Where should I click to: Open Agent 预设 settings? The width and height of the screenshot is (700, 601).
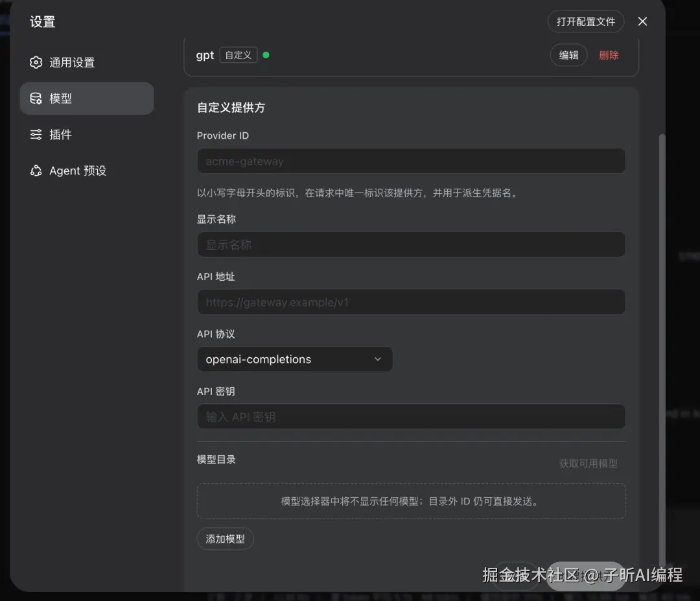(x=87, y=171)
